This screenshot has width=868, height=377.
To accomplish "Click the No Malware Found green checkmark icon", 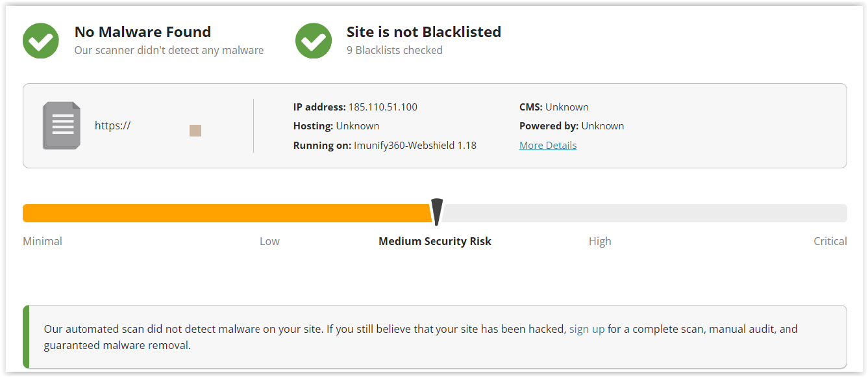I will [41, 40].
